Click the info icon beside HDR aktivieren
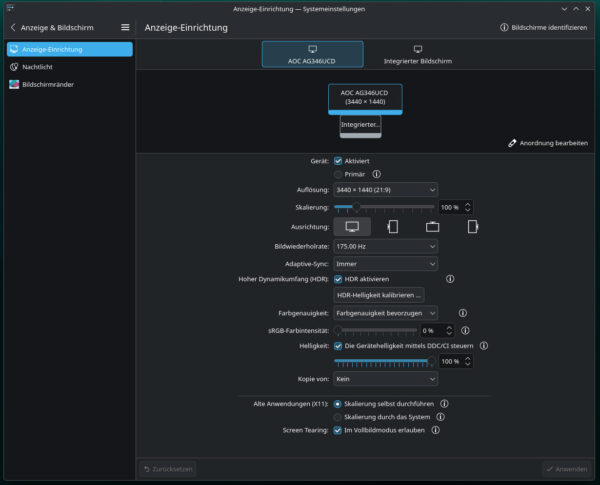The width and height of the screenshot is (600, 485). [x=450, y=279]
